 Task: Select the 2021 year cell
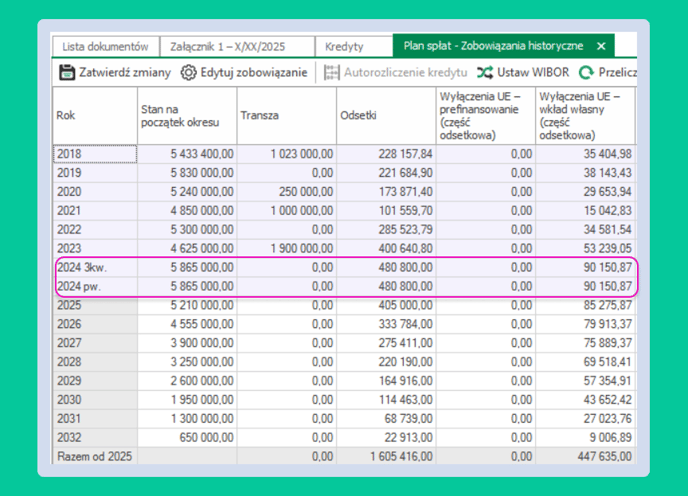pyautogui.click(x=95, y=211)
